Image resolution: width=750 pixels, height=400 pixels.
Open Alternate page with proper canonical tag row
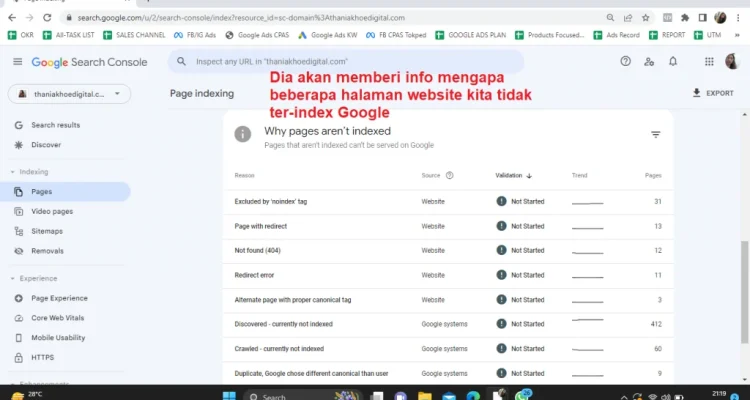[448, 300]
